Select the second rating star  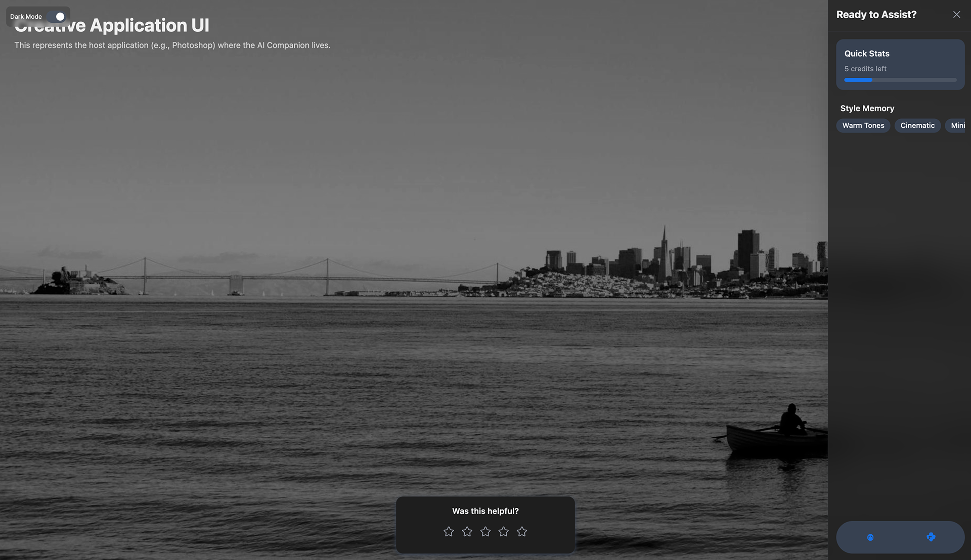pos(467,532)
